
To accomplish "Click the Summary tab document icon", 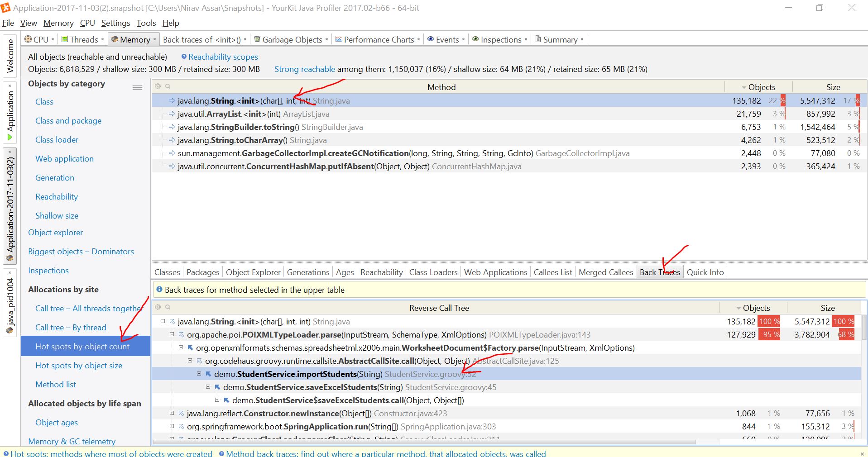I will point(538,39).
